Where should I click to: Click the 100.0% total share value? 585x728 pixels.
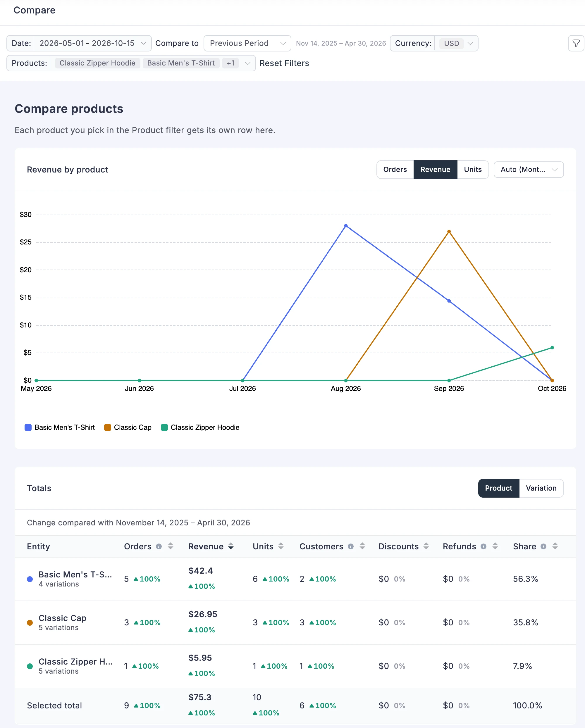pos(527,705)
